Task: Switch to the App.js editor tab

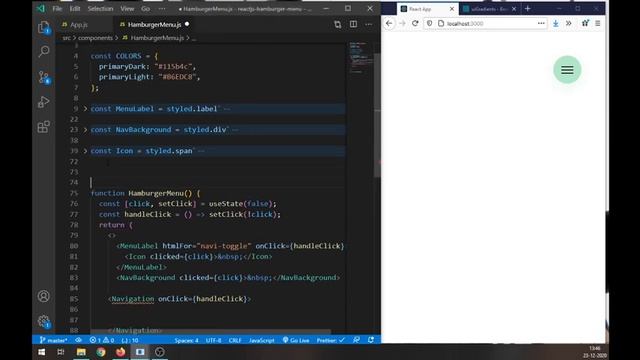Action: 78,24
